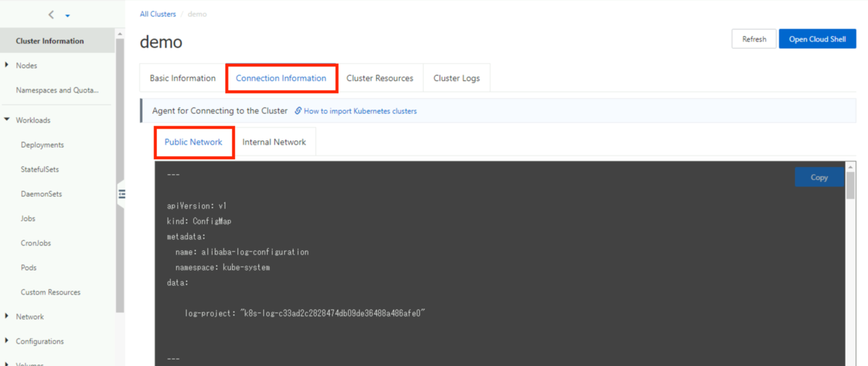Viewport: 868px width, 366px height.
Task: Open the small blue dropdown arrow above the sidebar
Action: pos(67,15)
